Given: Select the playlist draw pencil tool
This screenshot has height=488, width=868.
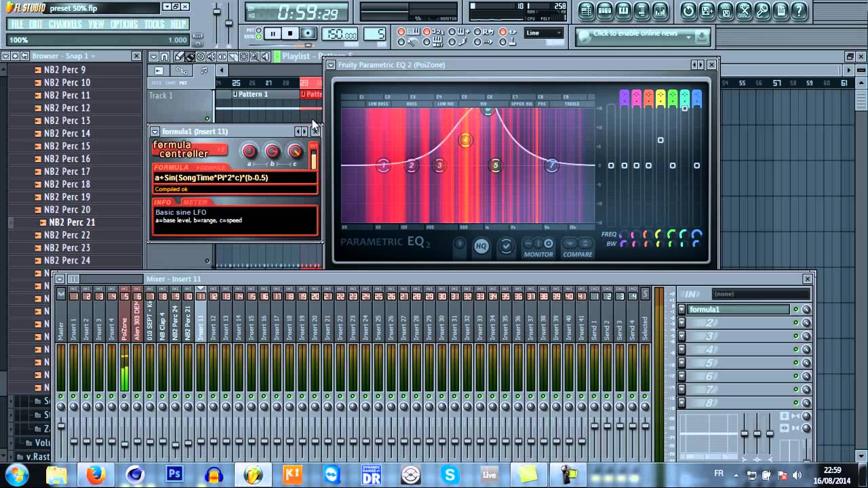Looking at the screenshot, I should (x=179, y=57).
